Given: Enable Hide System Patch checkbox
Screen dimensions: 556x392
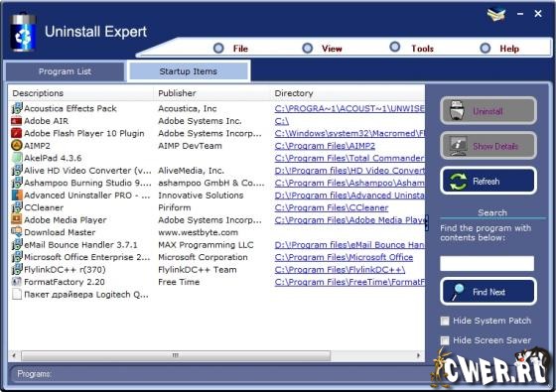Looking at the screenshot, I should click(445, 321).
